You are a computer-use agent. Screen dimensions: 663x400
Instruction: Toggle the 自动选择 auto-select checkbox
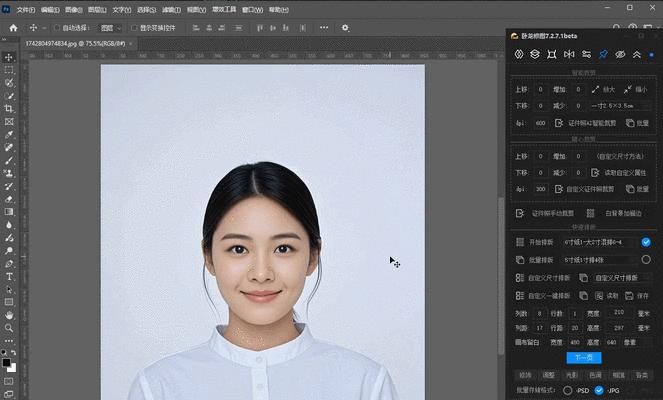pos(57,27)
